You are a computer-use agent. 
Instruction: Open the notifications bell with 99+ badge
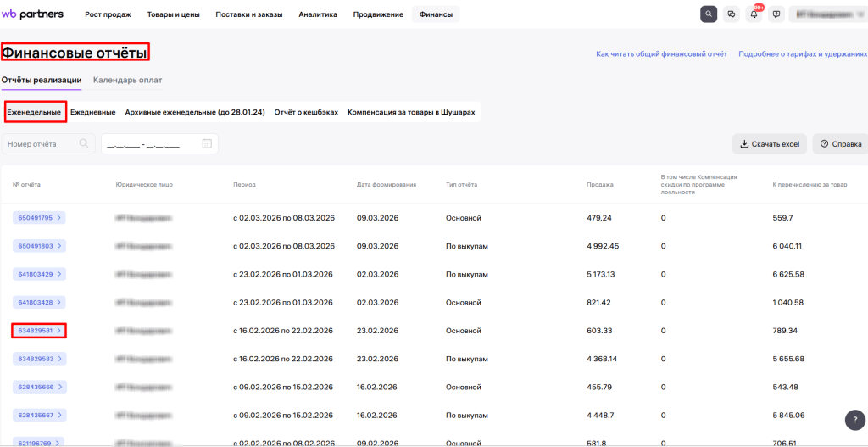(754, 14)
